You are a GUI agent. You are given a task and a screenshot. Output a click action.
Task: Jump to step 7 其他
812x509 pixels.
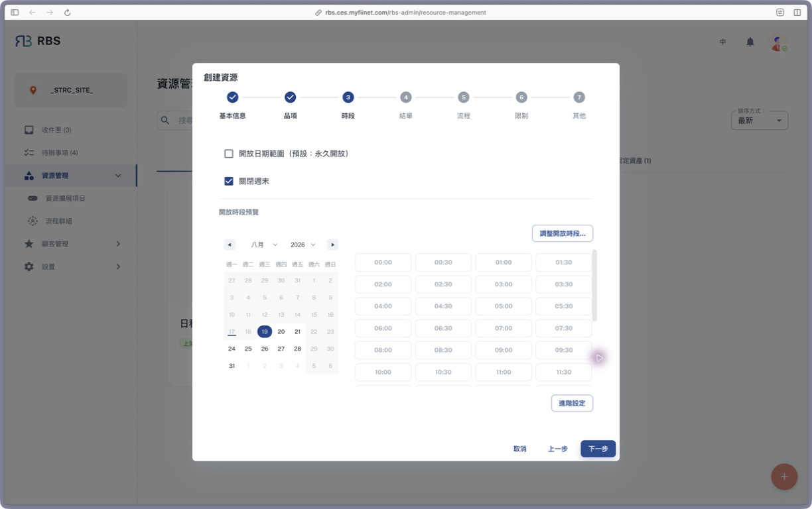579,105
